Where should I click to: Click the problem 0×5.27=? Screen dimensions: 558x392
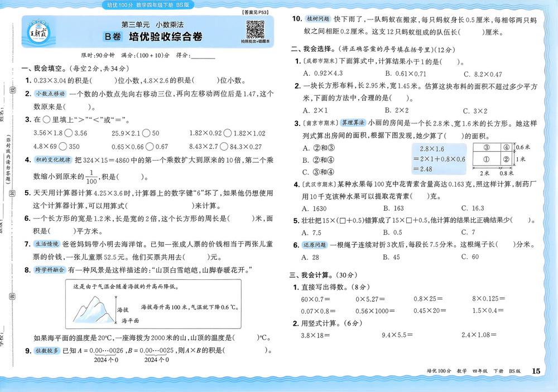pos(370,299)
